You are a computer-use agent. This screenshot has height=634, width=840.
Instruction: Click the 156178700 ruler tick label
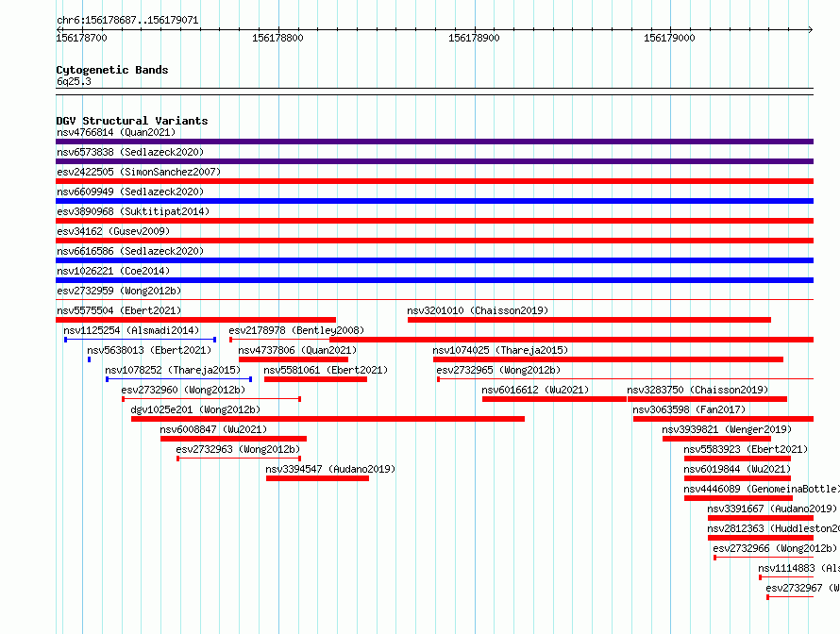[81, 38]
